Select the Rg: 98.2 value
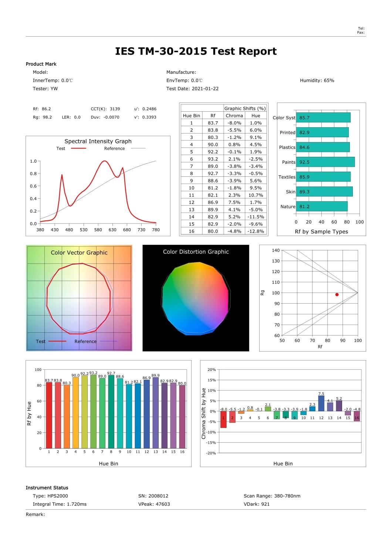Image resolution: width=392 pixels, height=554 pixels. pyautogui.click(x=42, y=117)
